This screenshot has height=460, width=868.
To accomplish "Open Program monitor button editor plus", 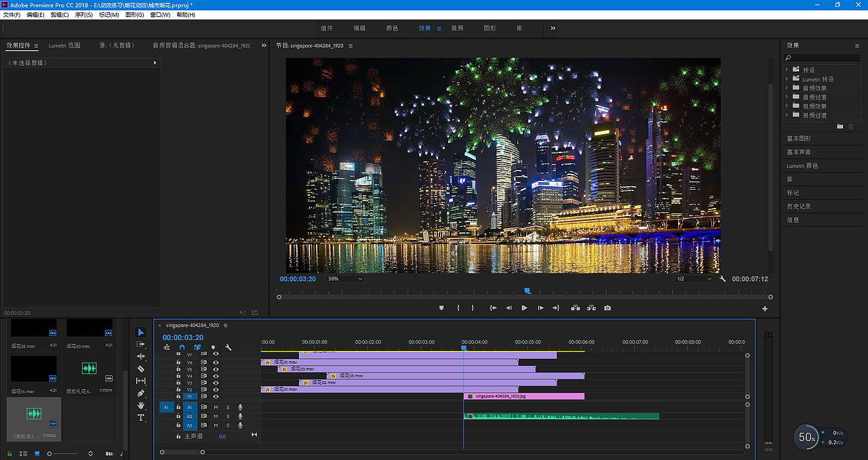I will click(765, 309).
